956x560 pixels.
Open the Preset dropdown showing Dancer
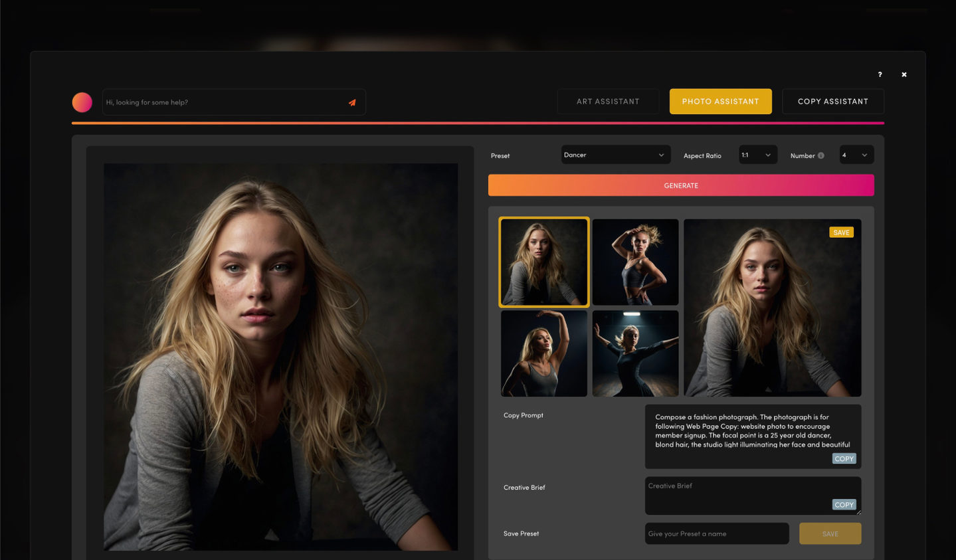click(614, 155)
